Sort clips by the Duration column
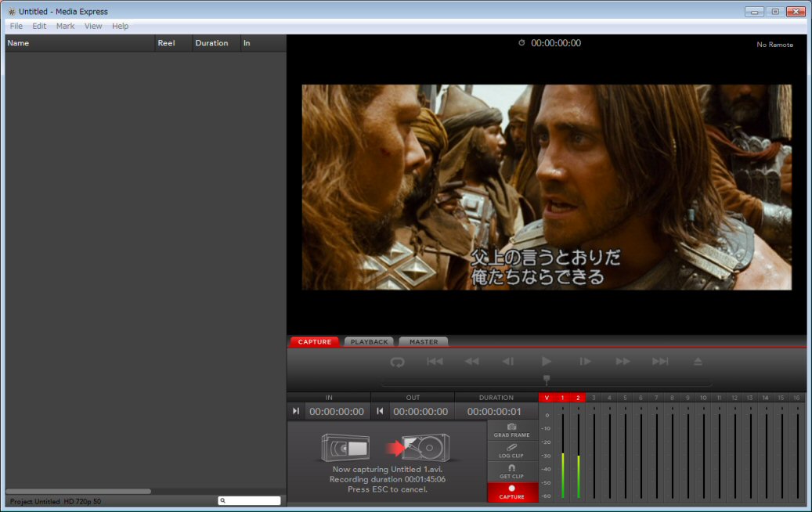The width and height of the screenshot is (812, 512). coord(216,43)
